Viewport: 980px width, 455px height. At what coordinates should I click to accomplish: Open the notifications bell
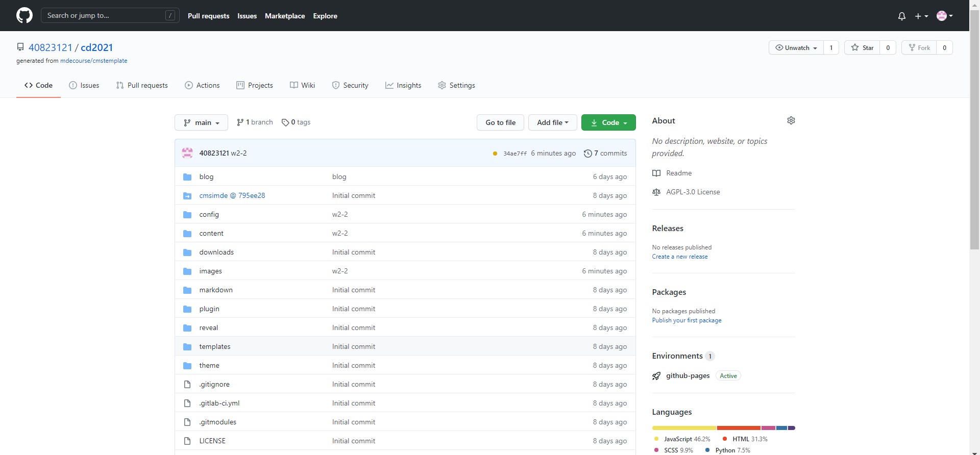pyautogui.click(x=902, y=16)
